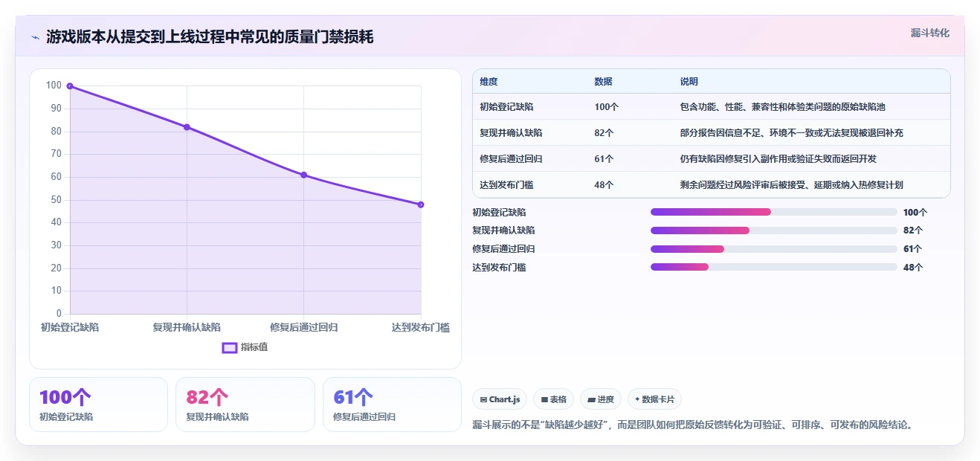Click the 100个 value beside the progress bar
This screenshot has width=980, height=461.
tap(915, 212)
